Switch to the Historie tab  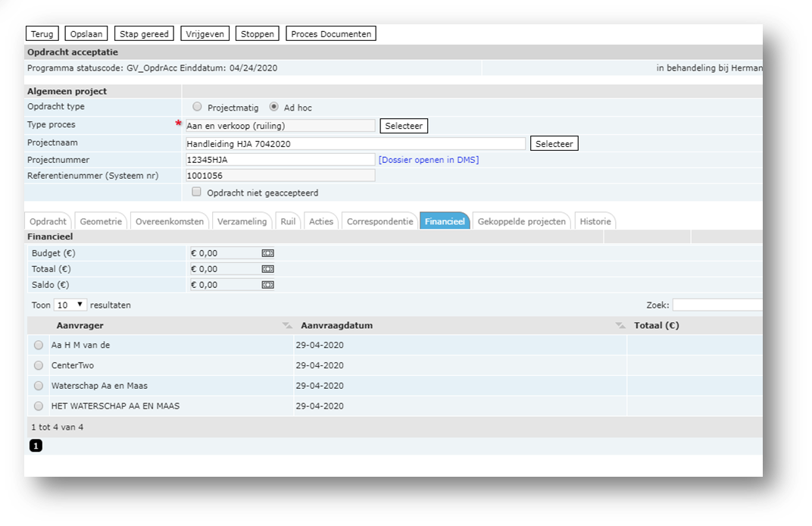(595, 221)
